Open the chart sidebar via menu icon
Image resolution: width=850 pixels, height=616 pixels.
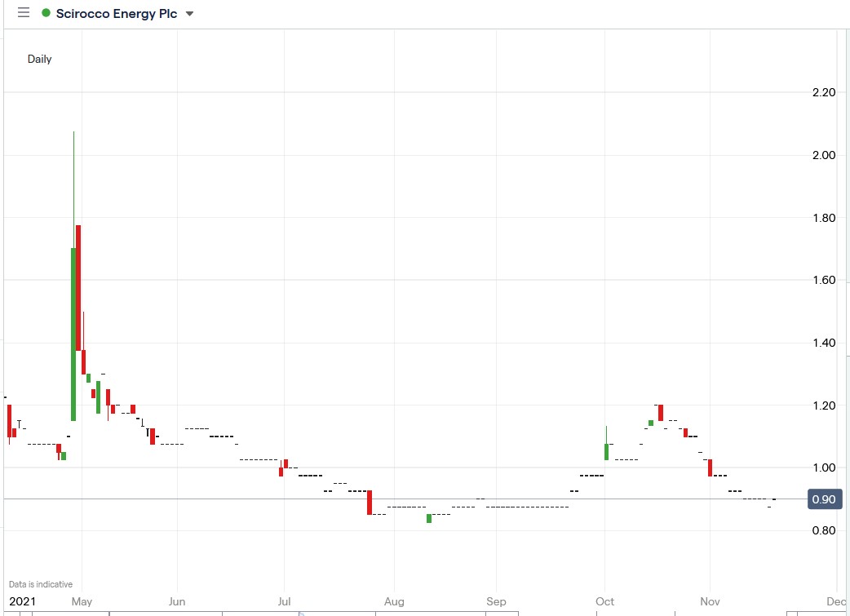(x=23, y=12)
